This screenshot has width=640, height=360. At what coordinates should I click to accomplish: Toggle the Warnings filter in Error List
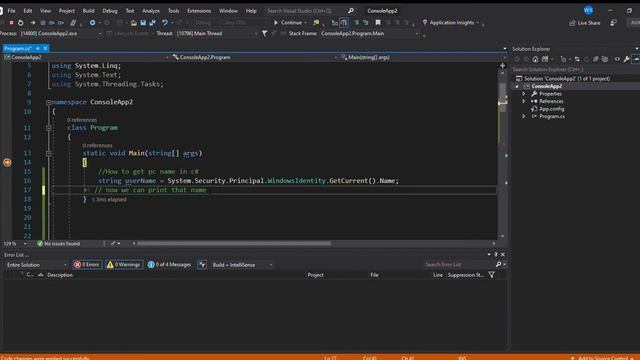tap(124, 264)
